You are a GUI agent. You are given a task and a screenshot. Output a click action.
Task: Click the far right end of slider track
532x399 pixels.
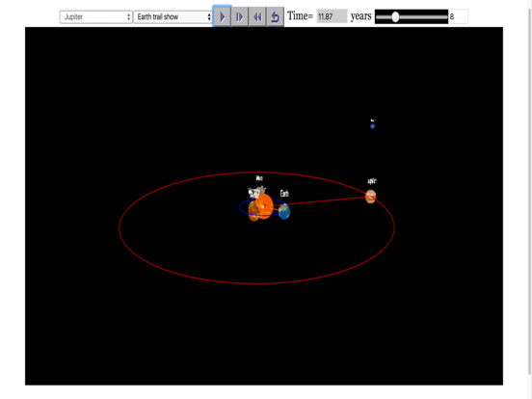click(x=446, y=16)
